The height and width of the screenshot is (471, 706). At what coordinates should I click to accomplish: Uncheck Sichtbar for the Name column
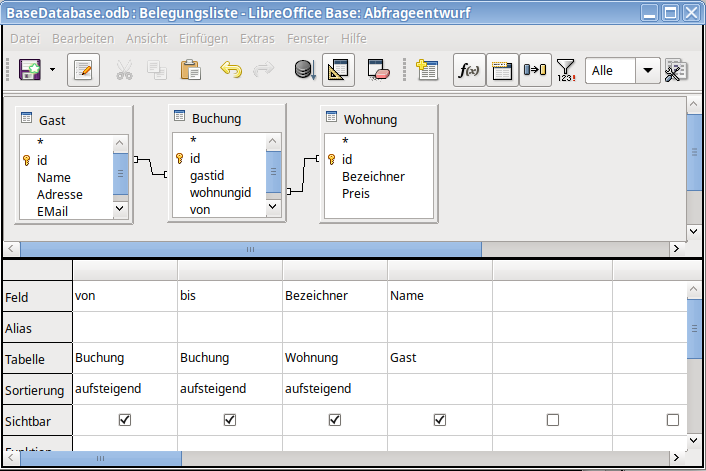[x=439, y=420]
